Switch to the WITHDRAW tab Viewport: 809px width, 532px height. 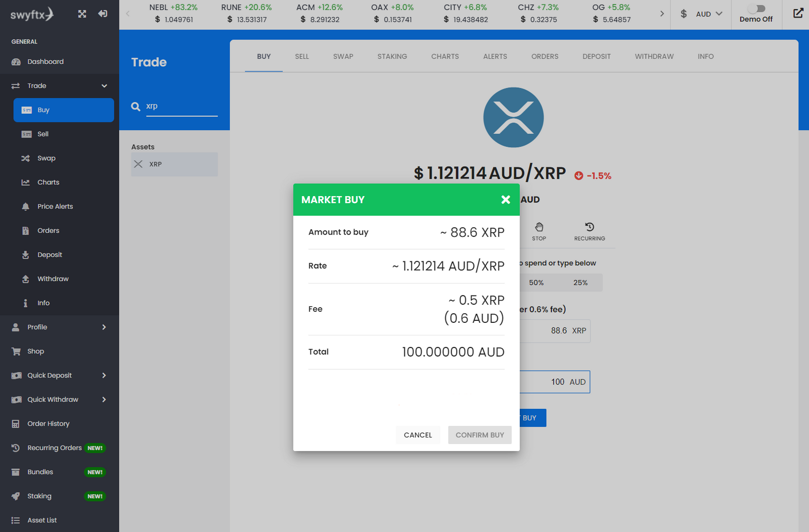click(654, 57)
